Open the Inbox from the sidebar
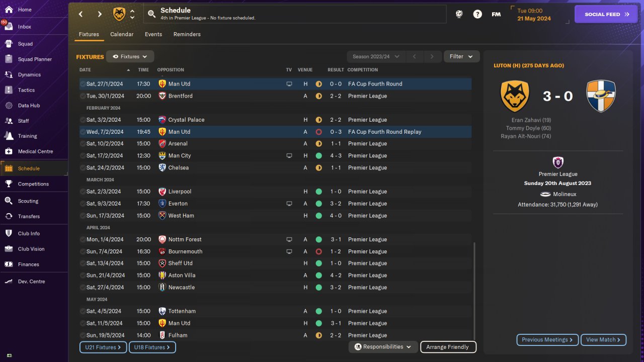Viewport: 644px width, 362px height. point(24,27)
